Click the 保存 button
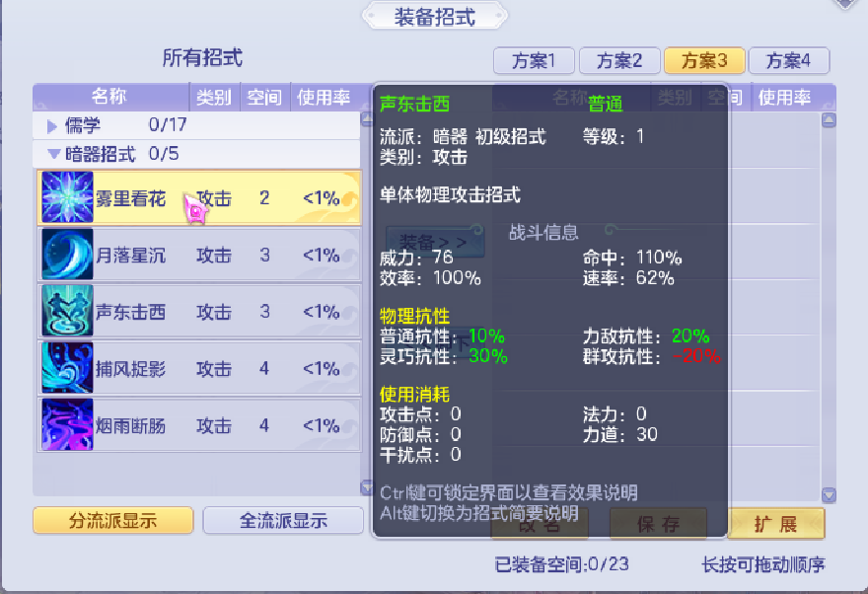Screen dimensions: 868x594 tap(658, 524)
